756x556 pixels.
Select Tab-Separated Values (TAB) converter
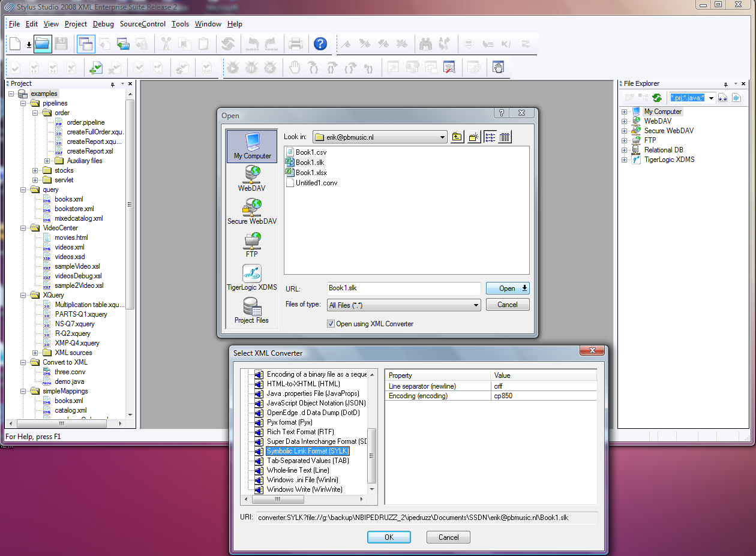[x=307, y=461]
